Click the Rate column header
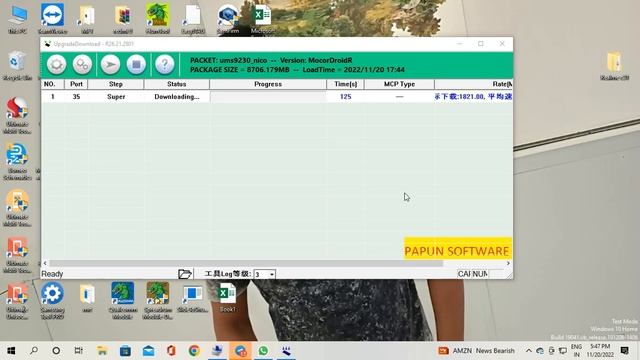Screen dimensions: 640x360 click(x=473, y=84)
